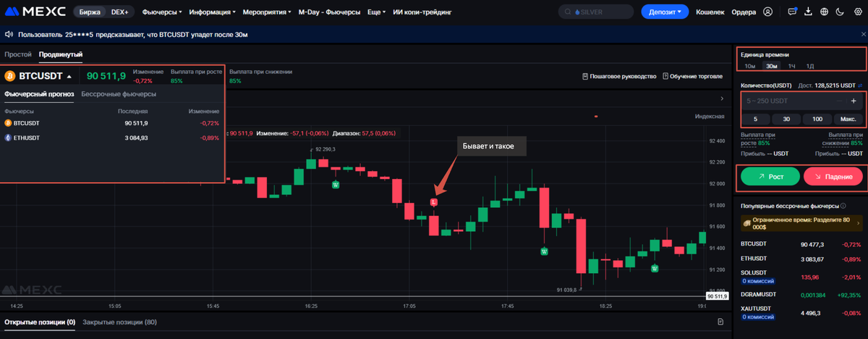Open the Информация menu dropdown
The image size is (868, 339).
pos(212,12)
